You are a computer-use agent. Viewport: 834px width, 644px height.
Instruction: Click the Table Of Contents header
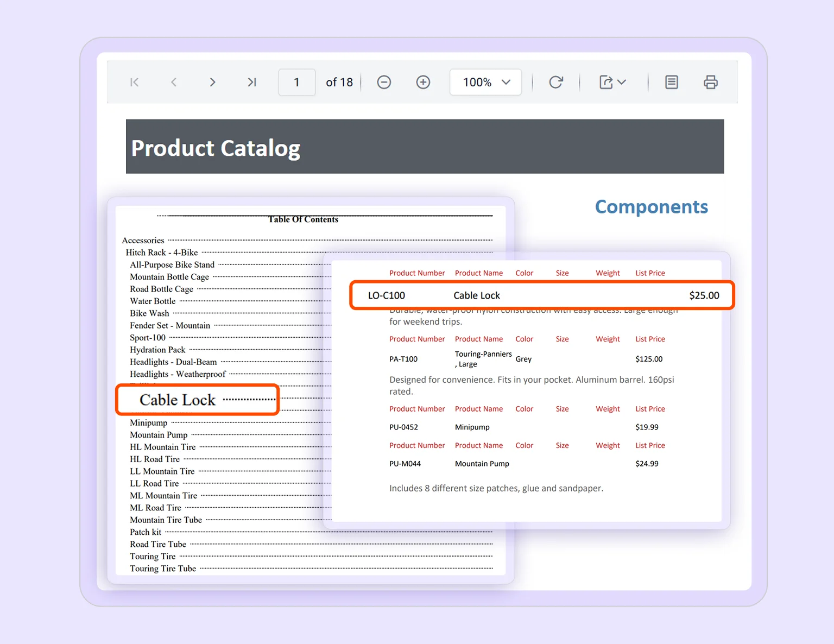point(303,219)
